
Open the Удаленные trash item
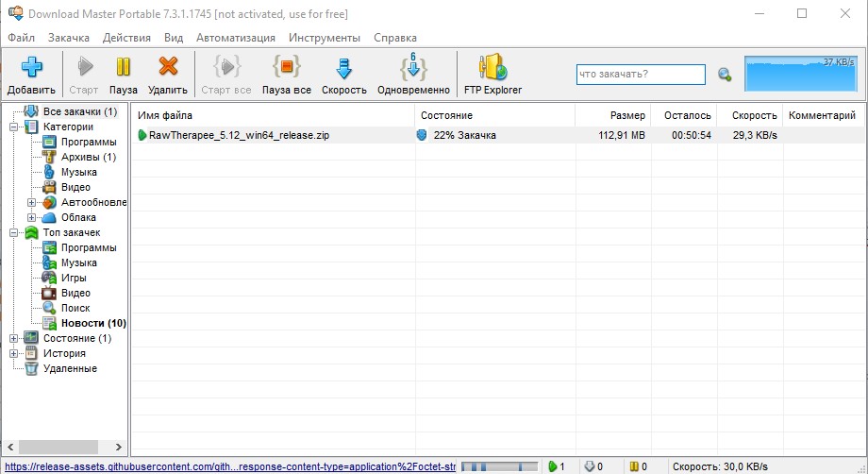point(70,369)
